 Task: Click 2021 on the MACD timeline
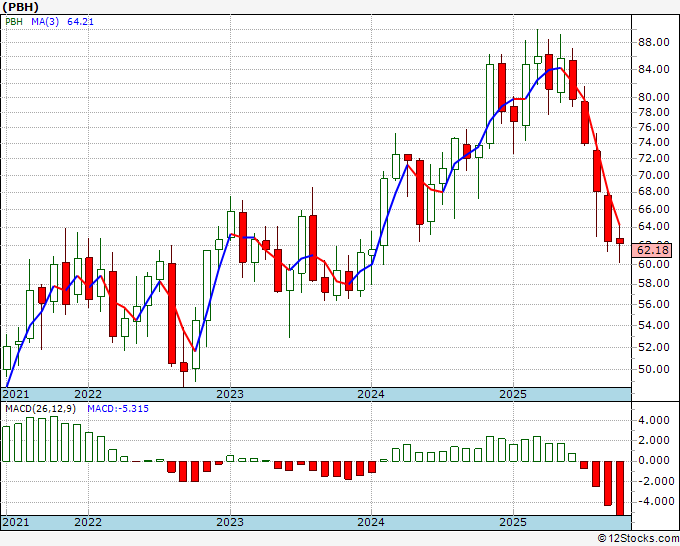pyautogui.click(x=16, y=522)
